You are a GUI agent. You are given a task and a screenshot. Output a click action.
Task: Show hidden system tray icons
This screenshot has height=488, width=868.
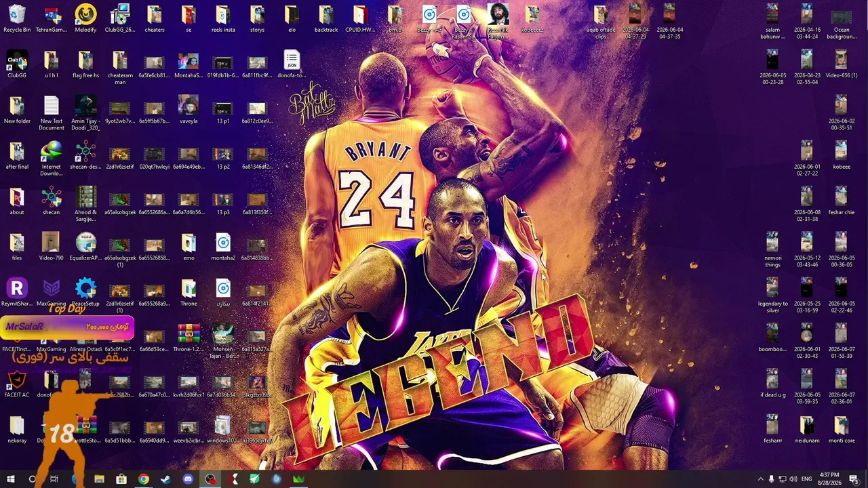[760, 479]
